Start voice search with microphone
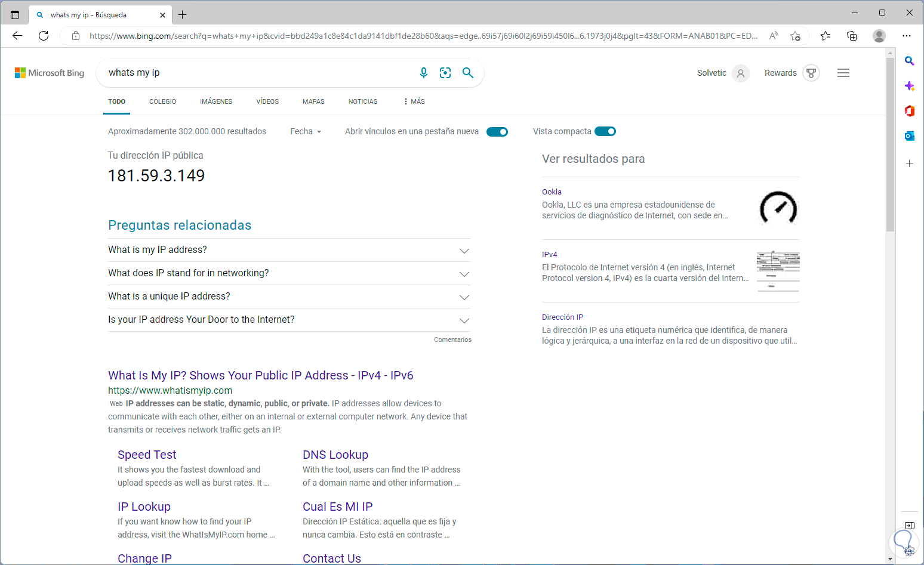This screenshot has height=565, width=924. coord(424,73)
